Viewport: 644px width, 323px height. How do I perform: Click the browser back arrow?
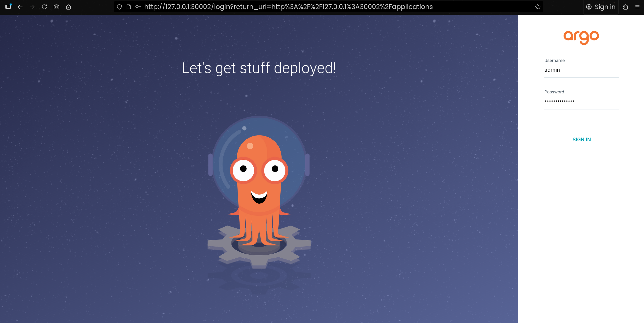click(x=20, y=7)
